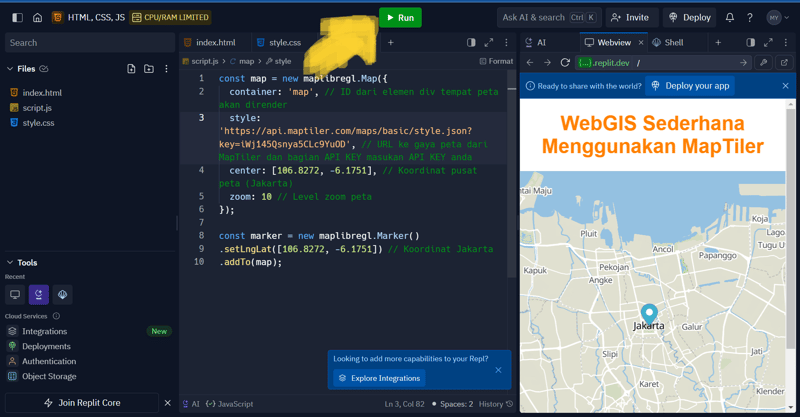Click the Invite button
This screenshot has width=800, height=417.
click(x=631, y=17)
